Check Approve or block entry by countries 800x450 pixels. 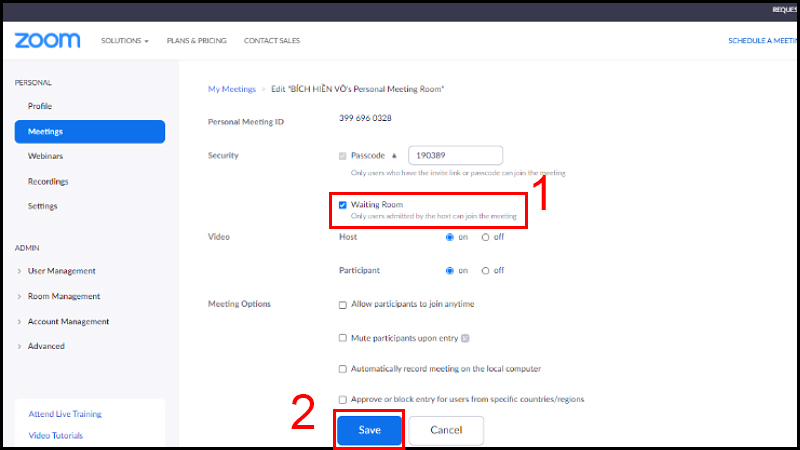(x=342, y=399)
